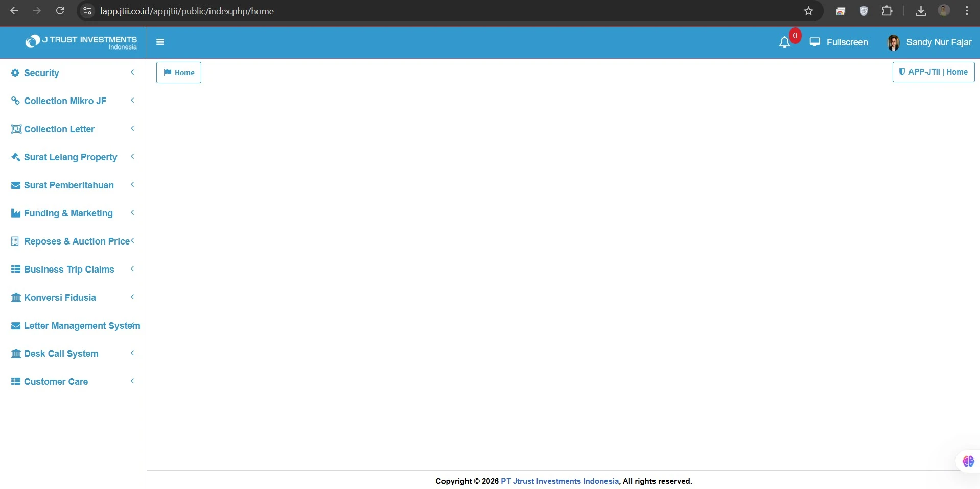Select the Konversi Fidusia menu item
This screenshot has height=489, width=980.
60,298
